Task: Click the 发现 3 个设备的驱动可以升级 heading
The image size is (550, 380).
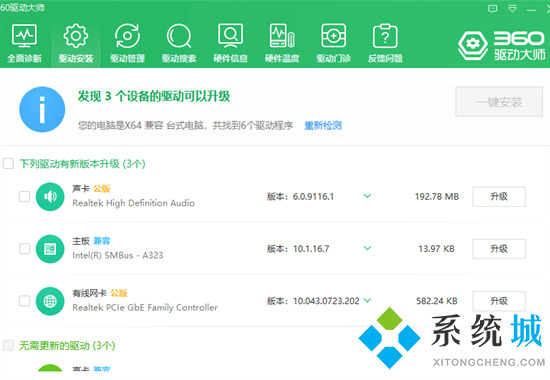Action: click(154, 96)
